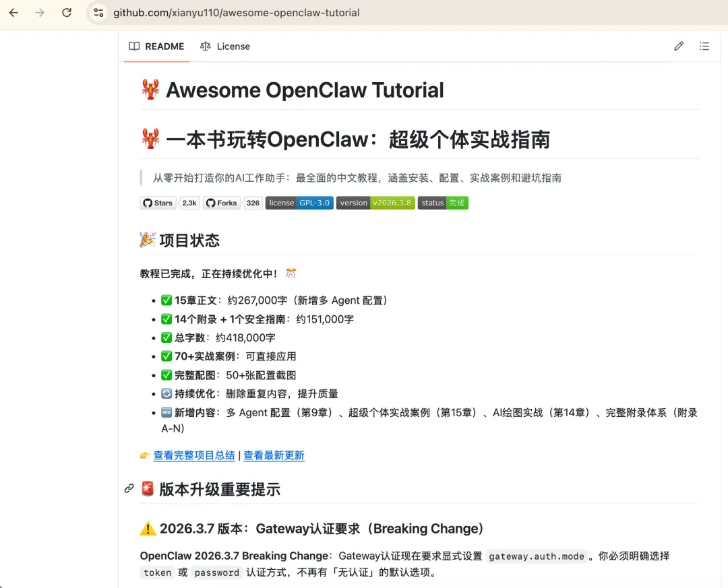Click the 完整配图 list item
The width and height of the screenshot is (728, 588).
click(x=229, y=375)
